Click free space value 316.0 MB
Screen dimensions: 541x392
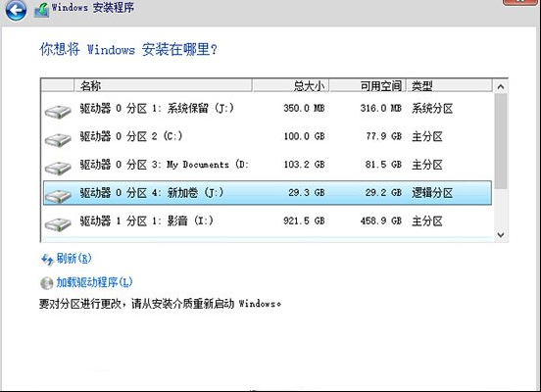point(381,109)
